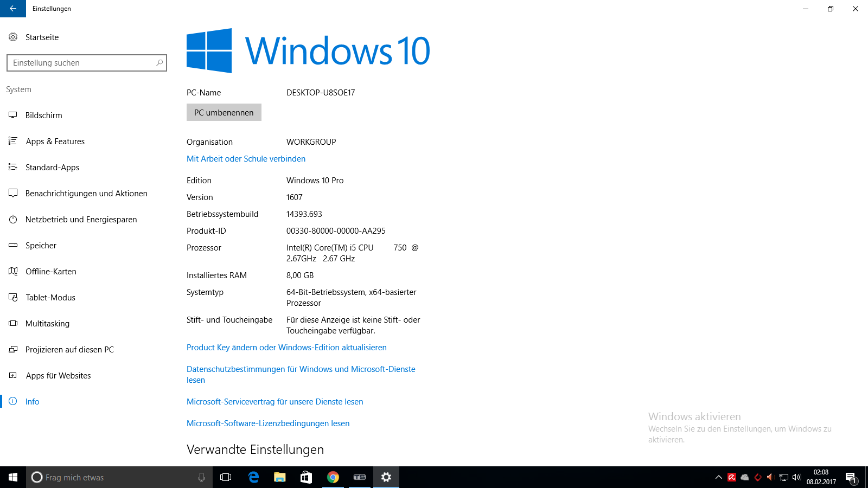
Task: Click the installed RAM value 8,00 GB
Action: (x=300, y=275)
